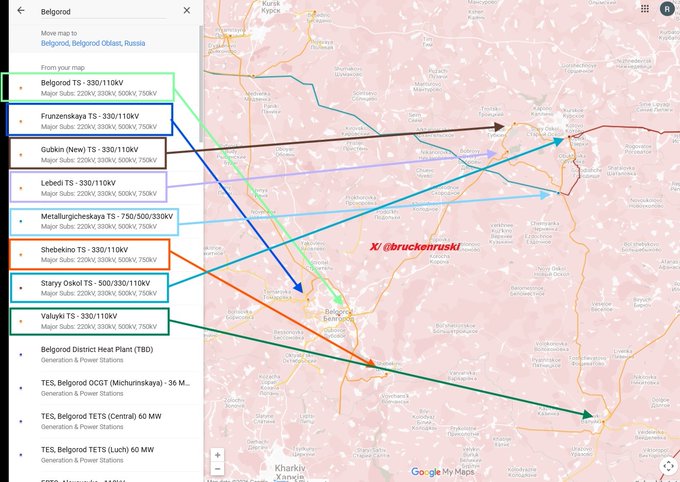Image resolution: width=680 pixels, height=482 pixels.
Task: Select Valuyki TS - 330/110kV result
Action: click(104, 321)
